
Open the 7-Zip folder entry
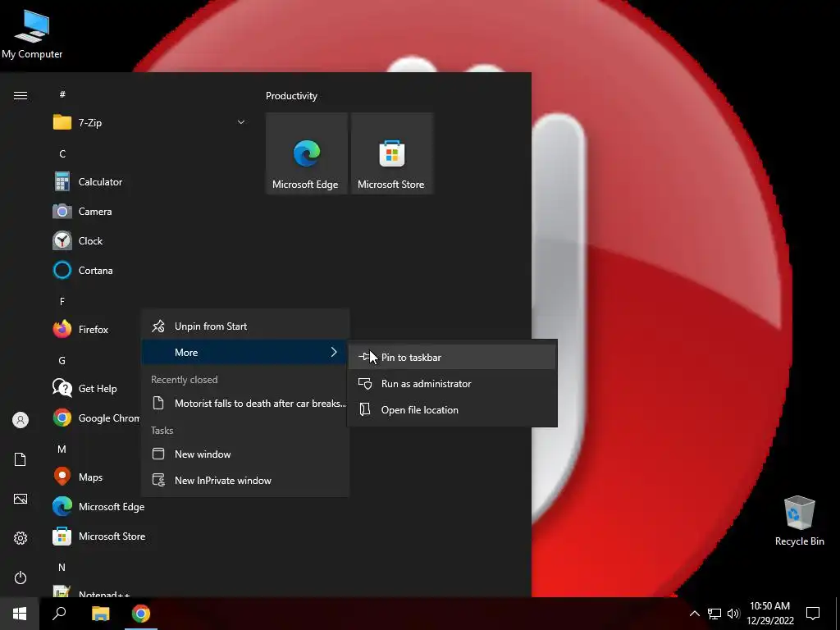tap(148, 123)
